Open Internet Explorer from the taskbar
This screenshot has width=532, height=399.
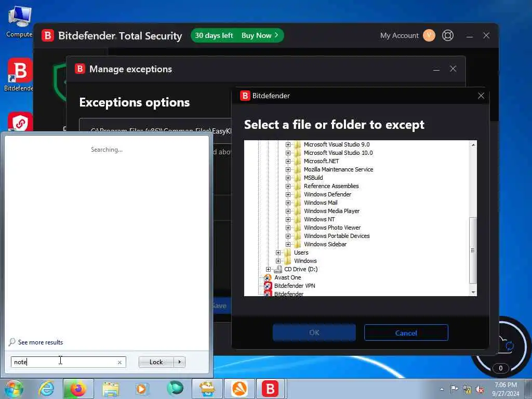[x=46, y=389]
